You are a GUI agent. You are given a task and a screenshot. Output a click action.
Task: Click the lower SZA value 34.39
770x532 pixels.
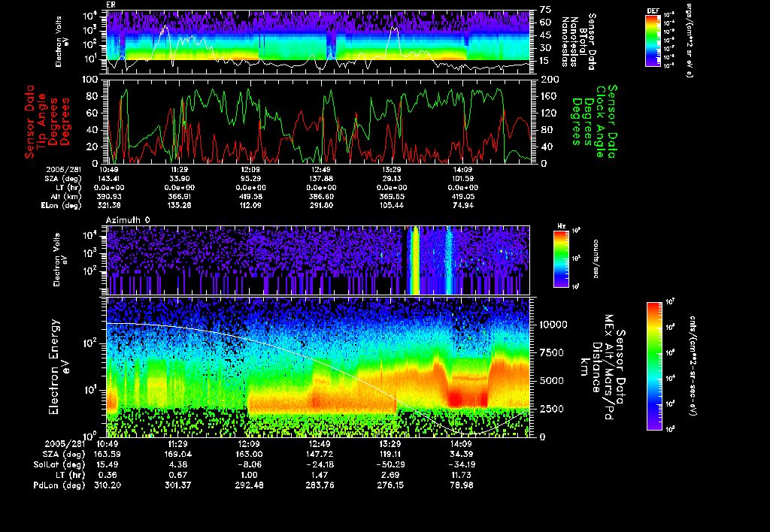[462, 454]
